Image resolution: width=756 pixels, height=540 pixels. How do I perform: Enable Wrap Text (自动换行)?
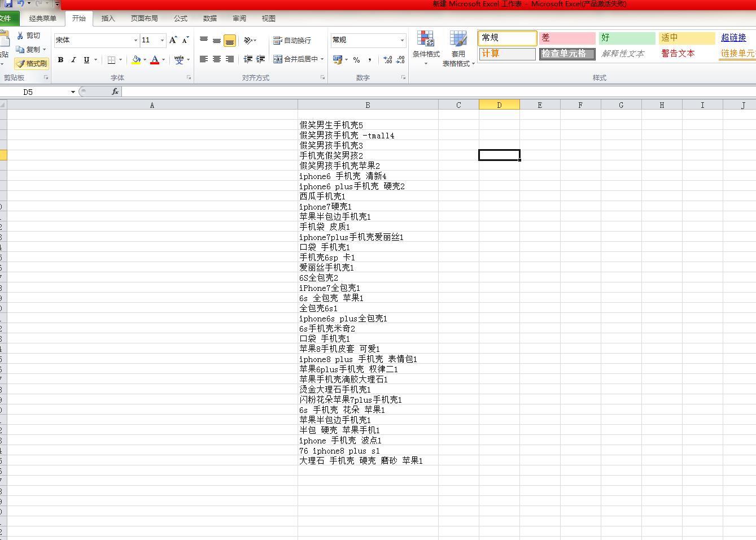292,40
